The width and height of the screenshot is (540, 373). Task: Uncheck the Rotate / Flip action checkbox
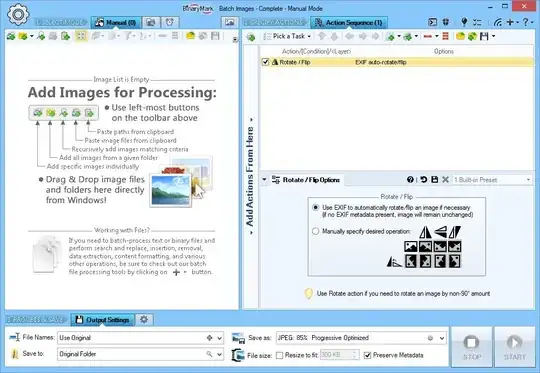pyautogui.click(x=265, y=62)
